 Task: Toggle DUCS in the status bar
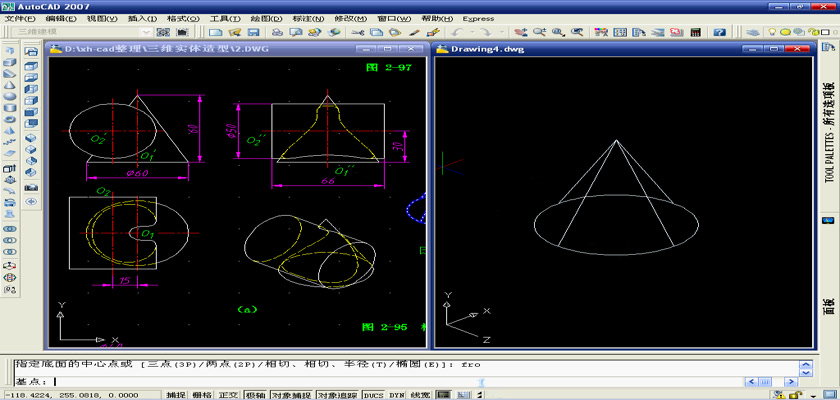[374, 395]
